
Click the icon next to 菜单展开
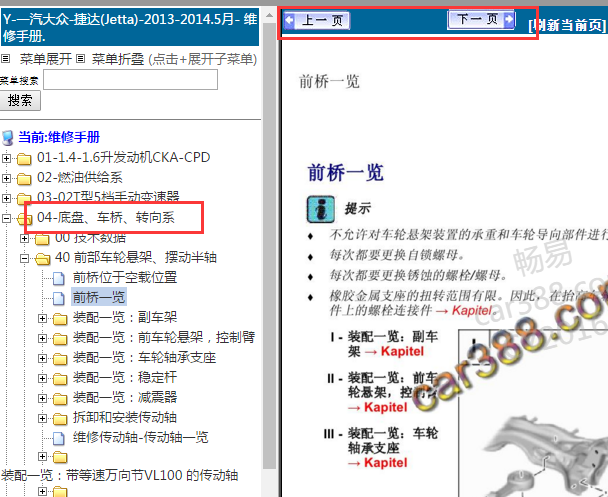[5, 59]
